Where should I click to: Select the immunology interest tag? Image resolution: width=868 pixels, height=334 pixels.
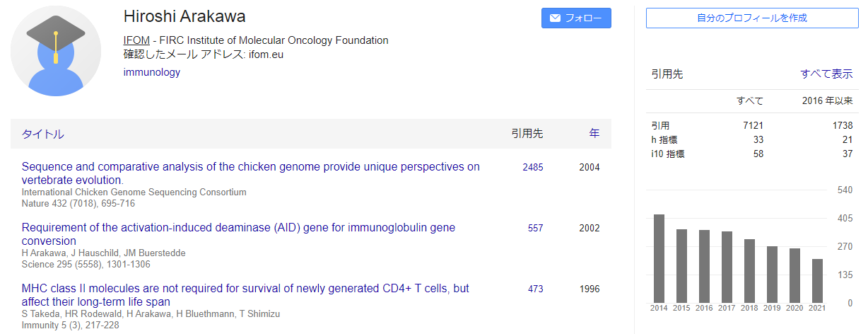[151, 72]
